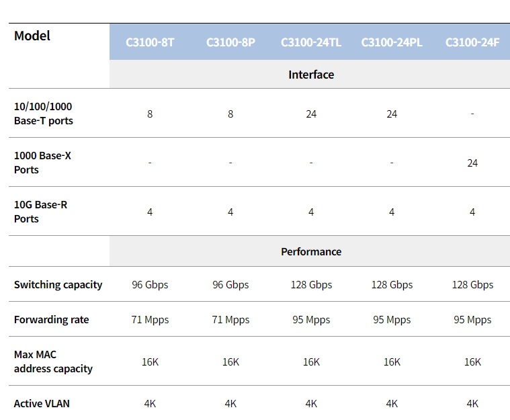The image size is (510, 420).
Task: Select the C3100-8P model header
Action: point(230,42)
